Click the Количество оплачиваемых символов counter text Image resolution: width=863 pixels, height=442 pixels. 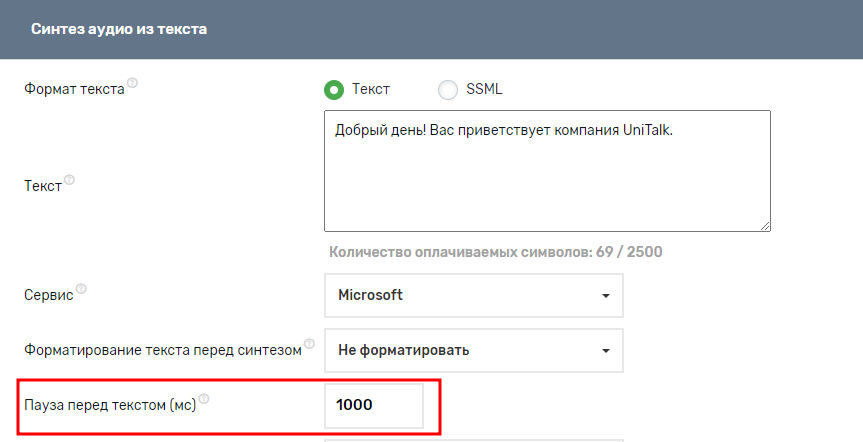pyautogui.click(x=494, y=252)
